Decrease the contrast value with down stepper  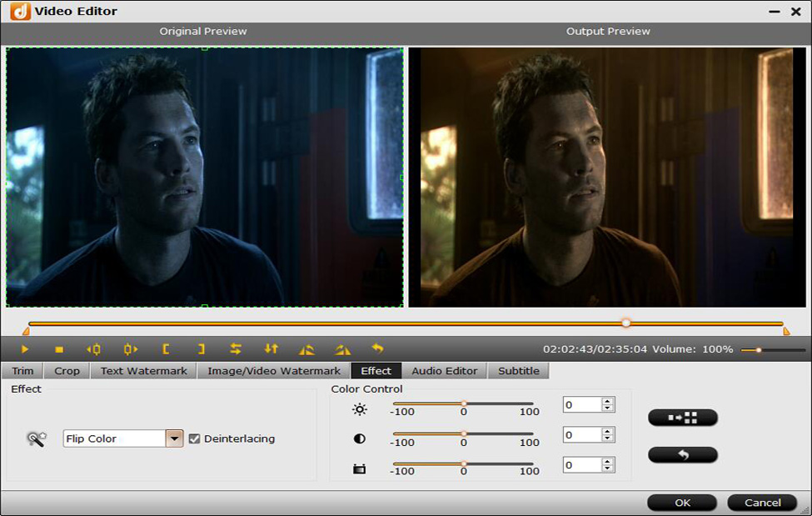point(608,438)
